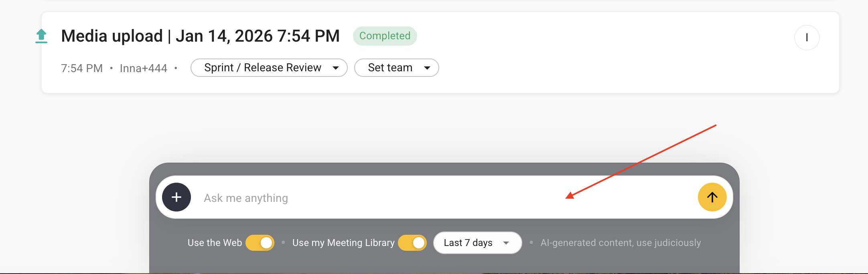The height and width of the screenshot is (274, 868).
Task: Click the caret on Sprint / Release Review chip
Action: [x=336, y=68]
